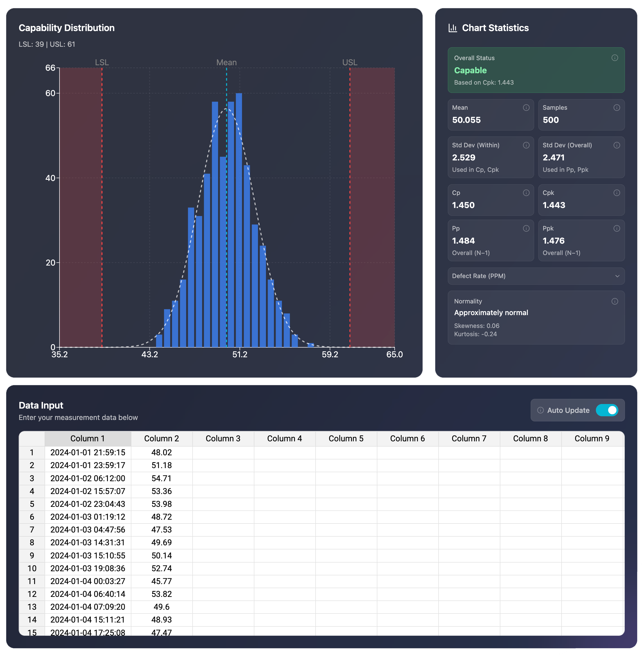Click cell containing 51.18

pyautogui.click(x=162, y=465)
